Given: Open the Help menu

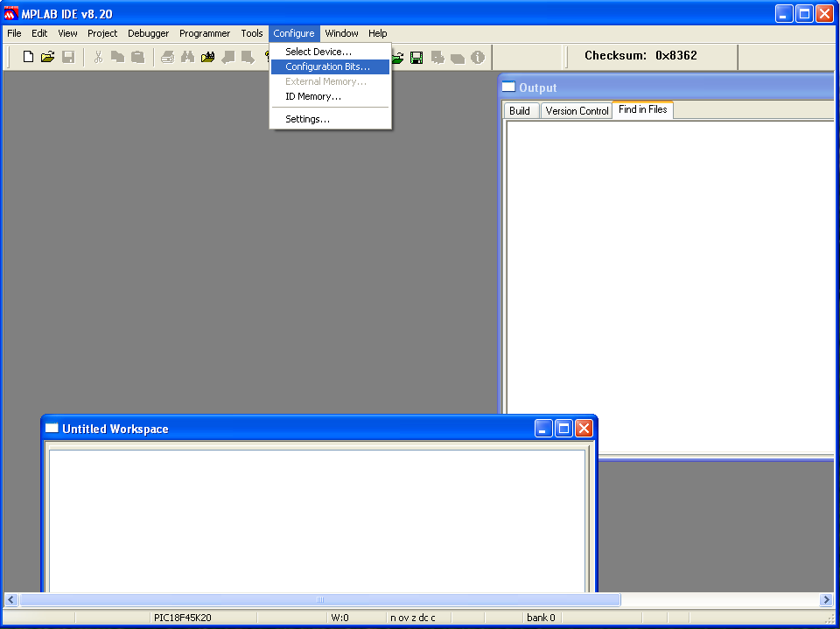Looking at the screenshot, I should [x=378, y=33].
